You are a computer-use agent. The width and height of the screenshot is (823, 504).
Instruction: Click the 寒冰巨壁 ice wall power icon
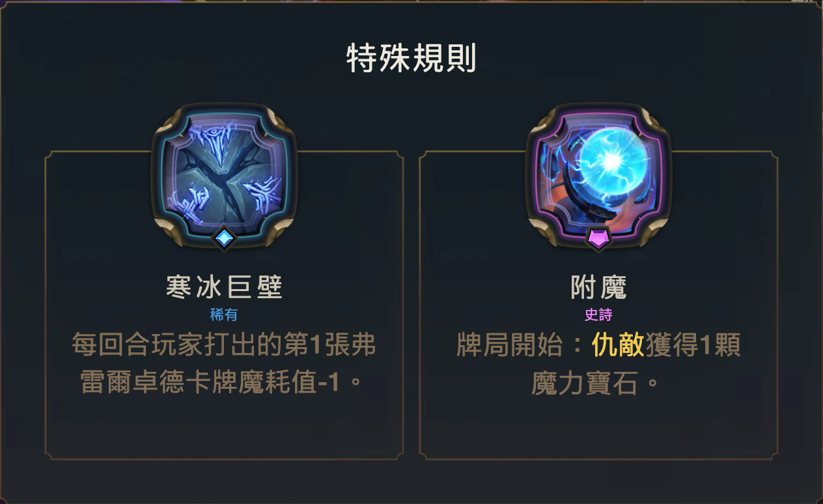pos(224,175)
